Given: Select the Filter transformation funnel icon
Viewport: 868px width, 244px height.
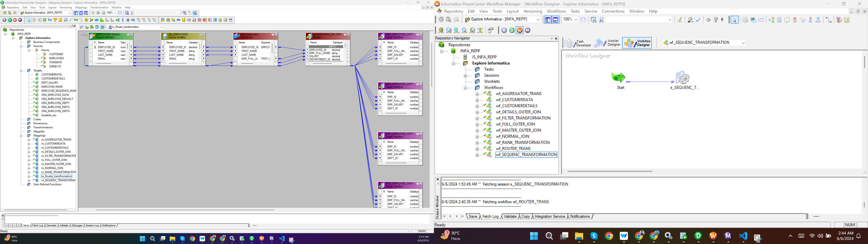Looking at the screenshot, I should pos(55,20).
